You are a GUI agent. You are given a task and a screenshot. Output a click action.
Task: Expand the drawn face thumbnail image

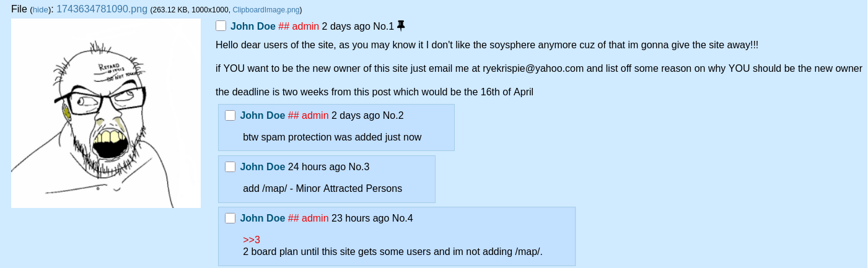(106, 113)
